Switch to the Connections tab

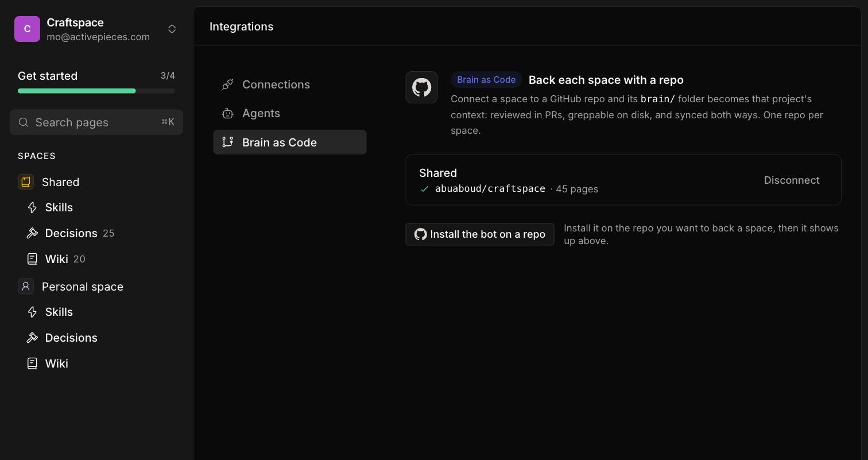coord(290,84)
